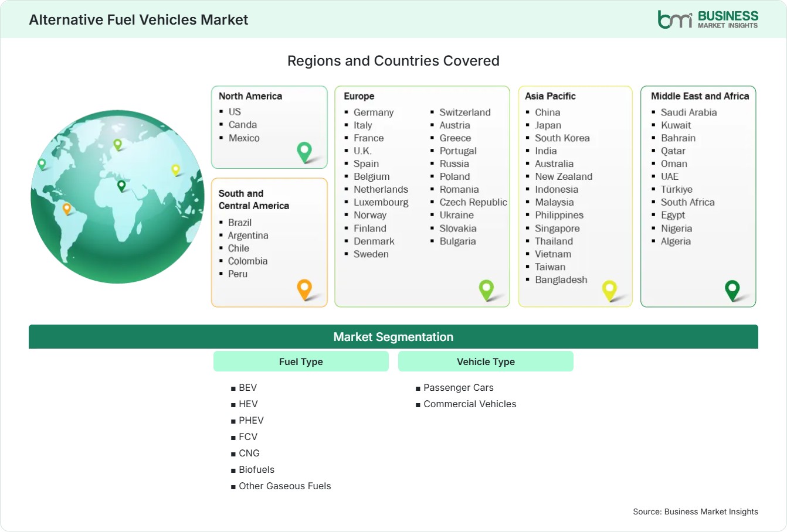
Task: Click the 'South and Central America' heading
Action: click(254, 199)
